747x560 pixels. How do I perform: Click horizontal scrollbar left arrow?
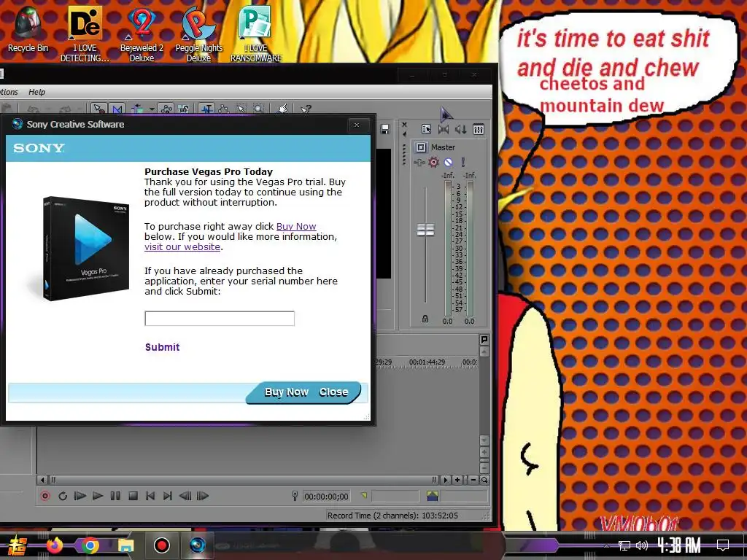(42, 480)
